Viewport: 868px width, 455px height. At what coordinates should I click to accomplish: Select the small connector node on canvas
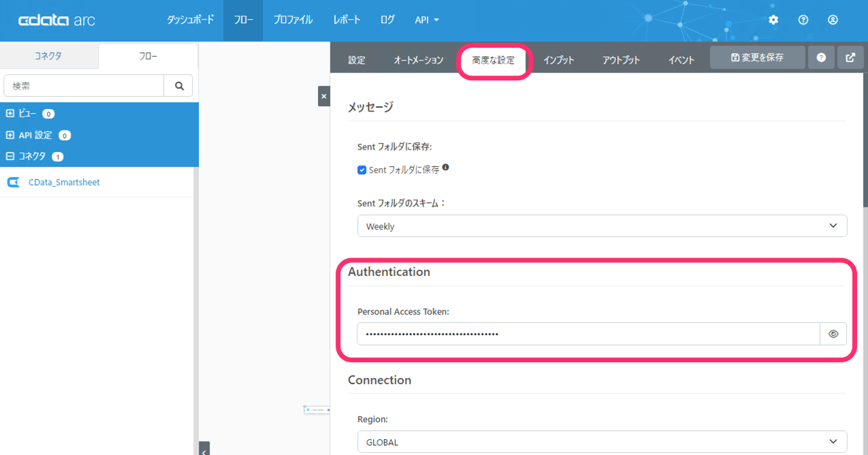pos(317,409)
